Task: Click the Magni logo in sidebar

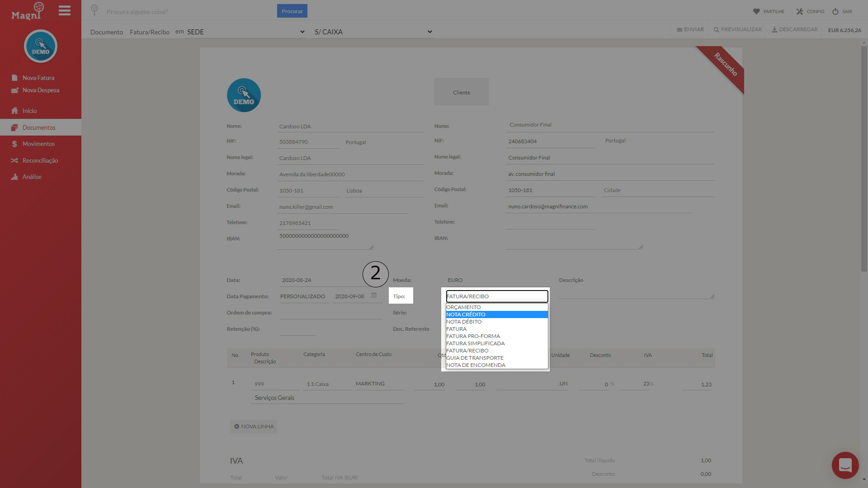Action: [x=28, y=11]
